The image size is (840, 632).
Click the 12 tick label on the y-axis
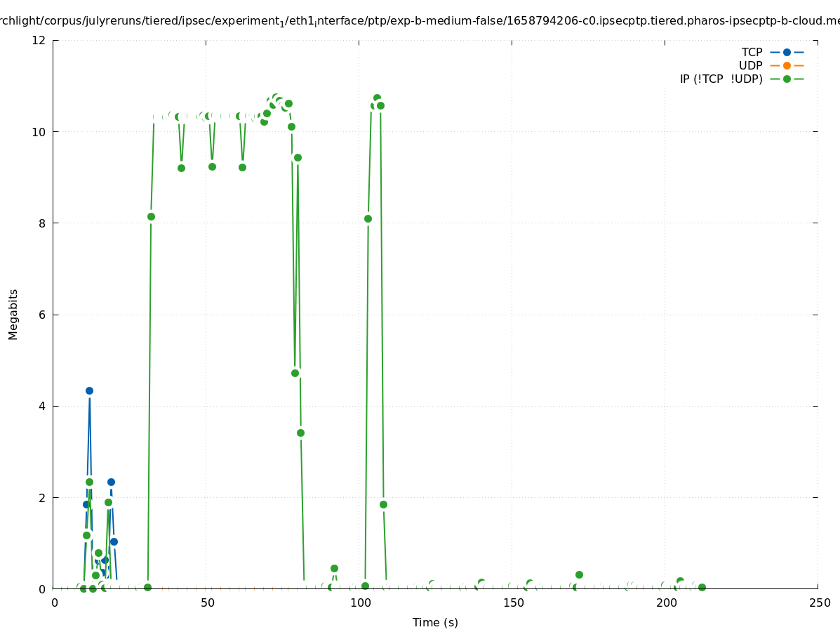(39, 40)
